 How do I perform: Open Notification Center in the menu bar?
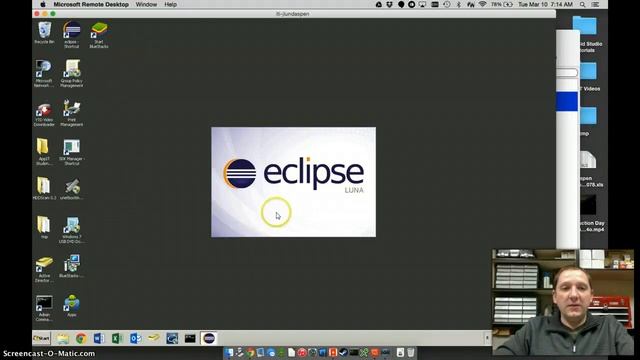coord(596,4)
